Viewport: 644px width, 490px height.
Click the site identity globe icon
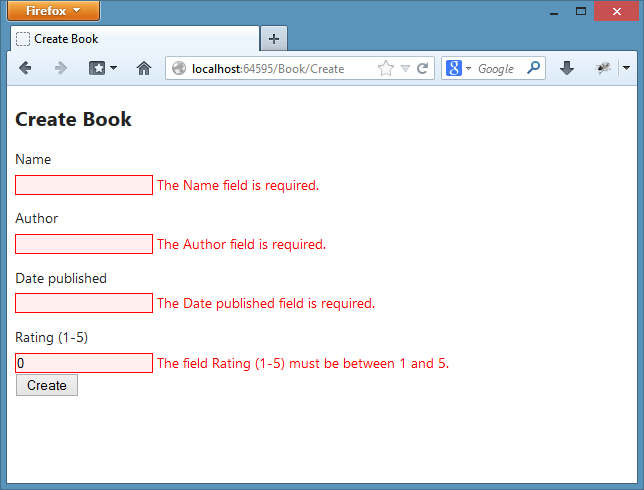point(179,68)
